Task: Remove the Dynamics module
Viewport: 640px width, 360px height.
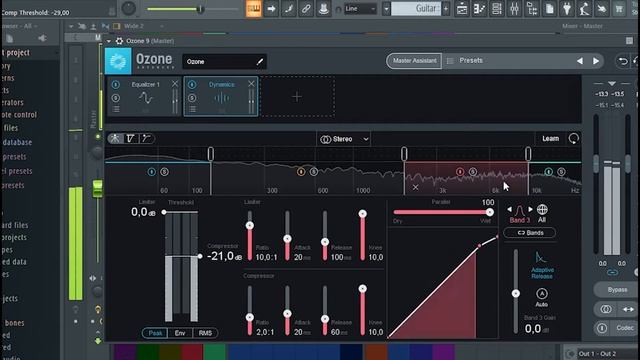Action: 251,84
